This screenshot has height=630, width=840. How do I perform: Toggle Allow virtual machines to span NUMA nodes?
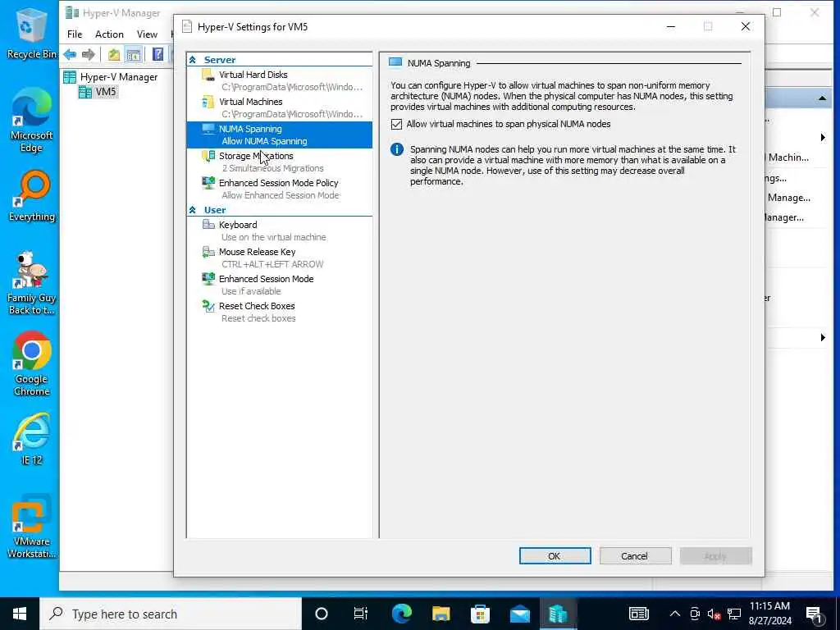396,125
